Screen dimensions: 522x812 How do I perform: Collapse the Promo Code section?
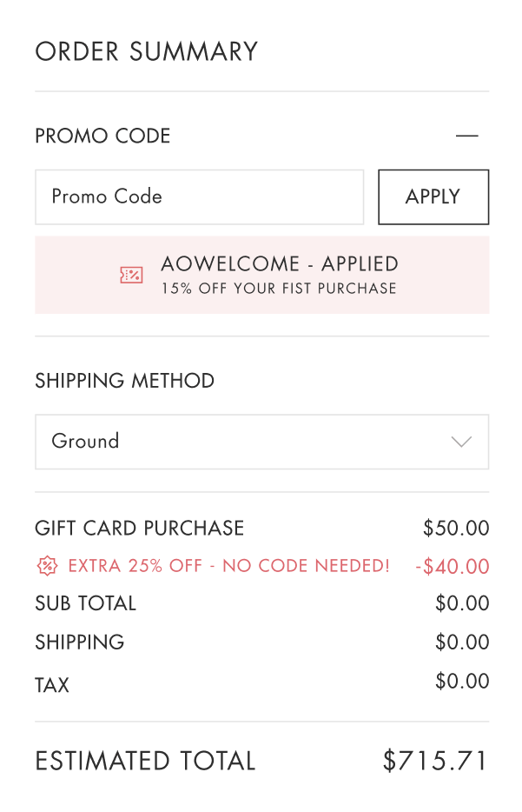pos(466,136)
